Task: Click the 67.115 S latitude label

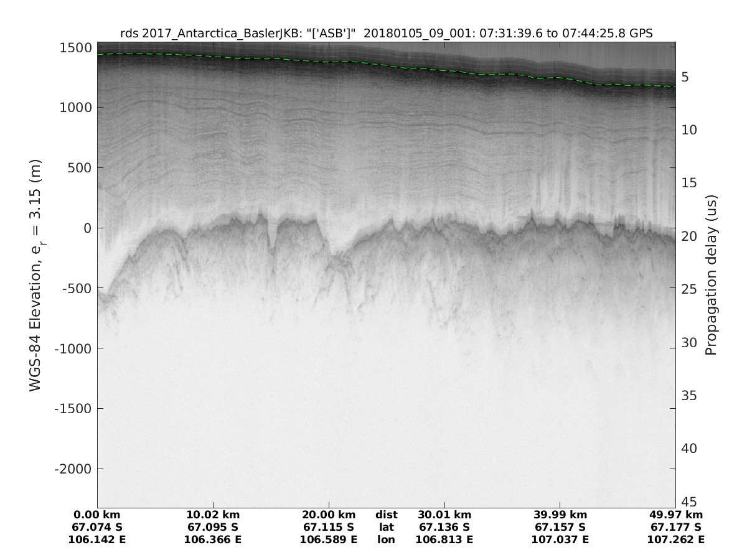Action: (x=329, y=527)
